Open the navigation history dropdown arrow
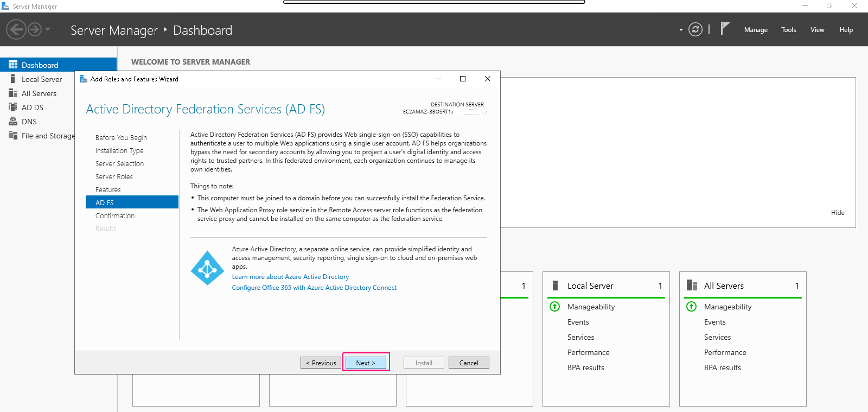The width and height of the screenshot is (868, 412). click(48, 29)
